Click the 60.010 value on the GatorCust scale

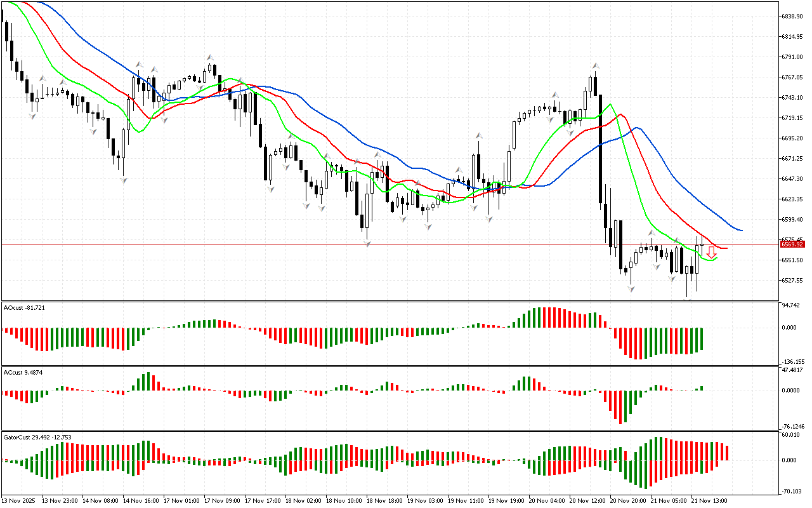(790, 435)
